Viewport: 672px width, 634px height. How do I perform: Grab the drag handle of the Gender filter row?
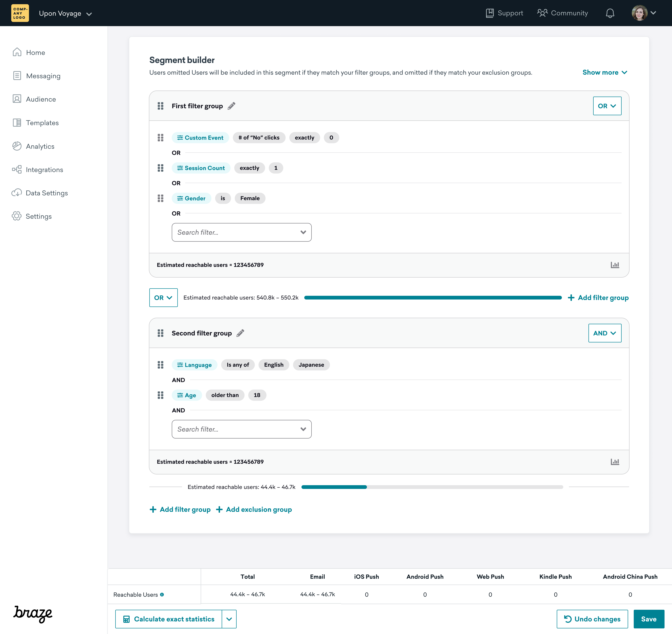coord(161,198)
